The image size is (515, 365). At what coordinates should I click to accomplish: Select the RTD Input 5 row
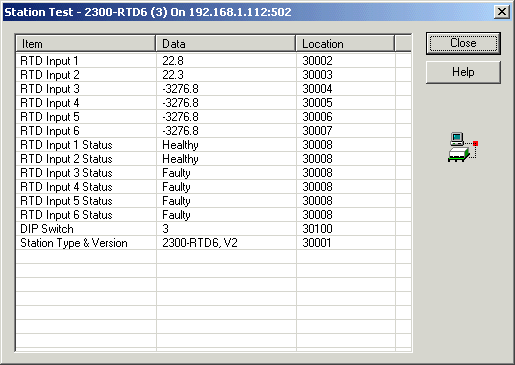pyautogui.click(x=213, y=117)
